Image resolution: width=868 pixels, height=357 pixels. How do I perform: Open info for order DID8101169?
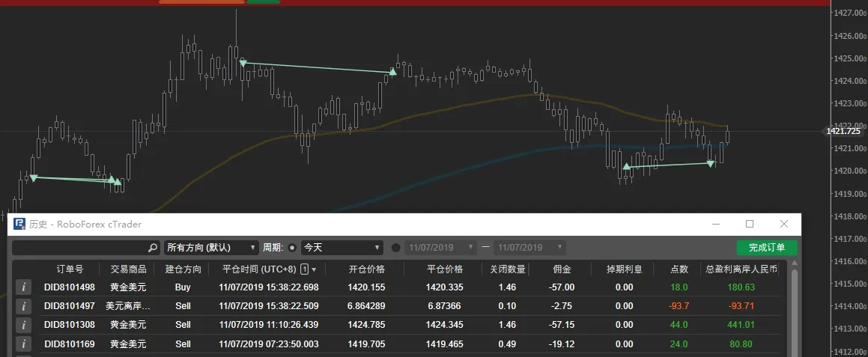23,344
